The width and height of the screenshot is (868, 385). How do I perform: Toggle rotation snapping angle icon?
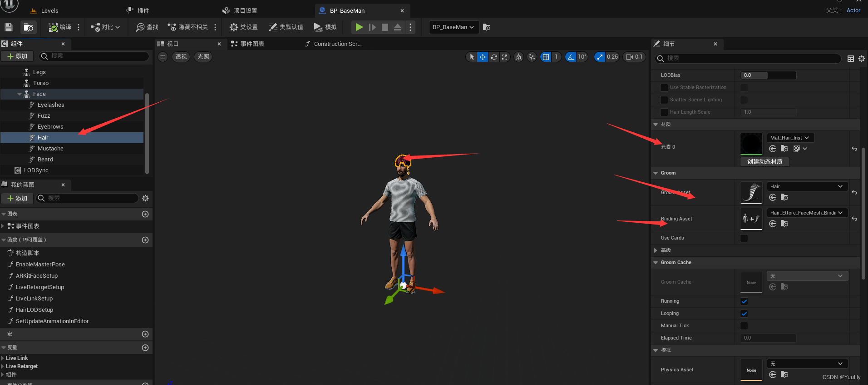coord(571,57)
